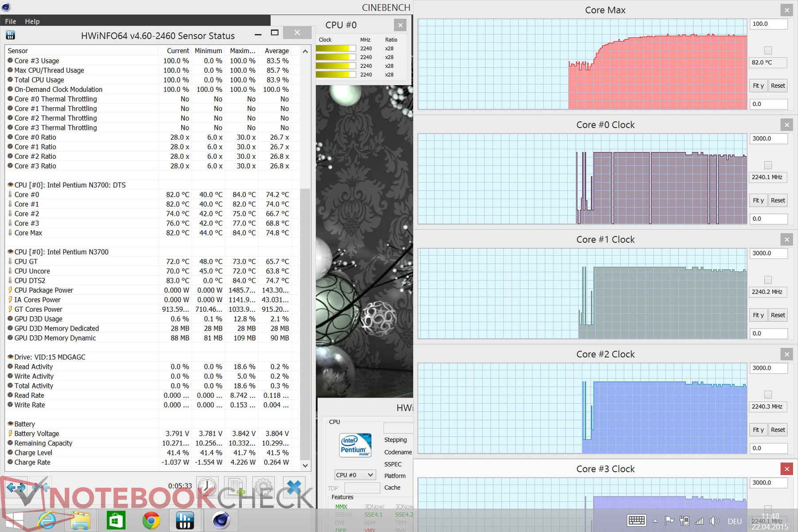Screen dimensions: 798x532
Task: Switch to HWiNFO via its taskbar icon
Action: pyautogui.click(x=185, y=520)
